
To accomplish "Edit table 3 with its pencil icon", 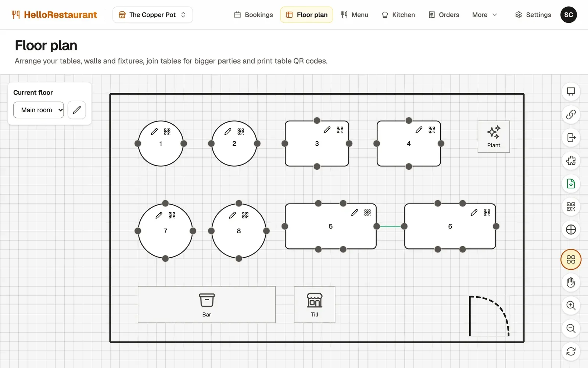I will tap(327, 130).
